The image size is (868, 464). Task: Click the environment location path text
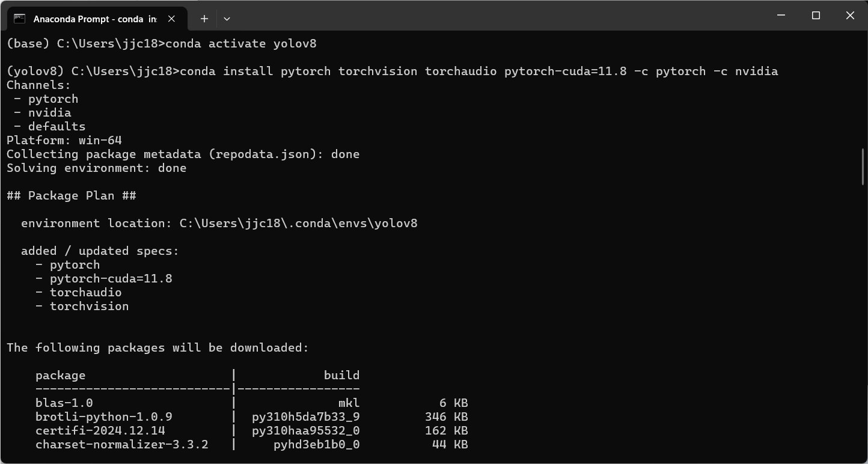tap(298, 223)
